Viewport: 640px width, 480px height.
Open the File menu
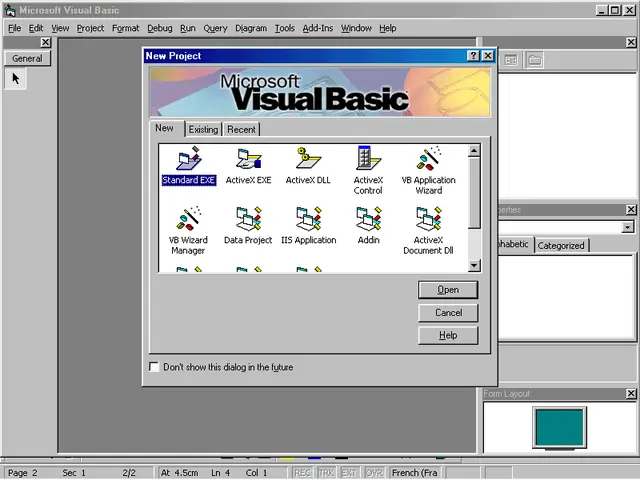coord(14,28)
